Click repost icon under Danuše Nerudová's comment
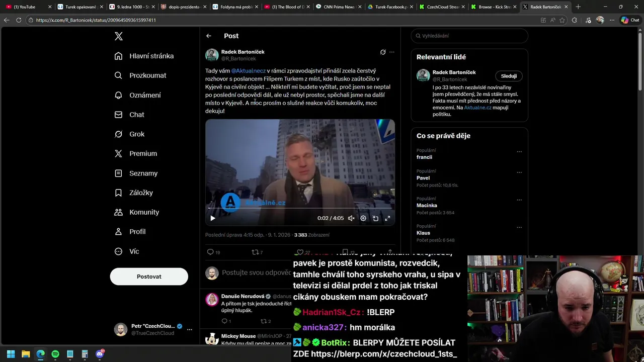 coord(263,321)
